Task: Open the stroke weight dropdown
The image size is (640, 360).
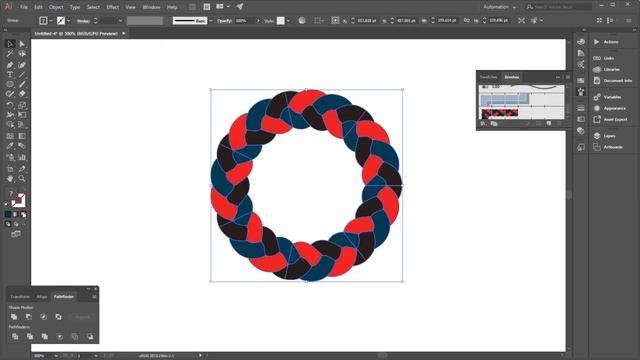Action: click(120, 20)
